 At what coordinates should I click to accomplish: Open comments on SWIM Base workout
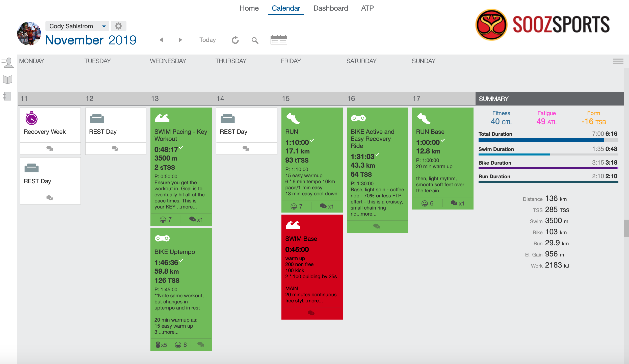[x=311, y=313]
